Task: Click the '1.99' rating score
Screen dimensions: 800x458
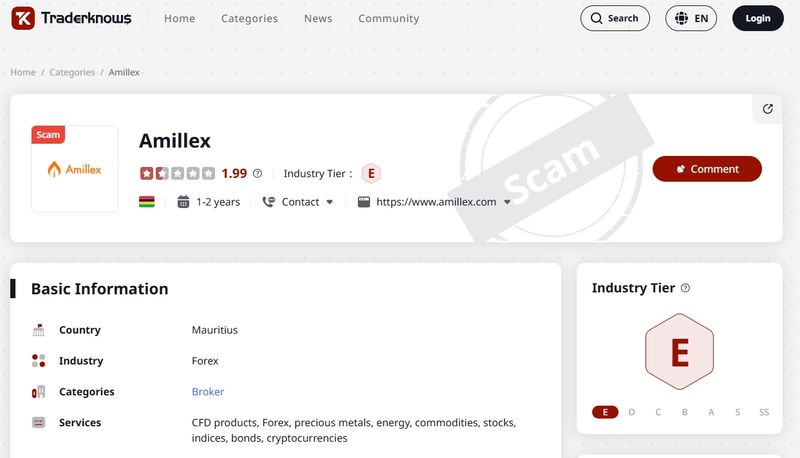Action: (x=234, y=173)
